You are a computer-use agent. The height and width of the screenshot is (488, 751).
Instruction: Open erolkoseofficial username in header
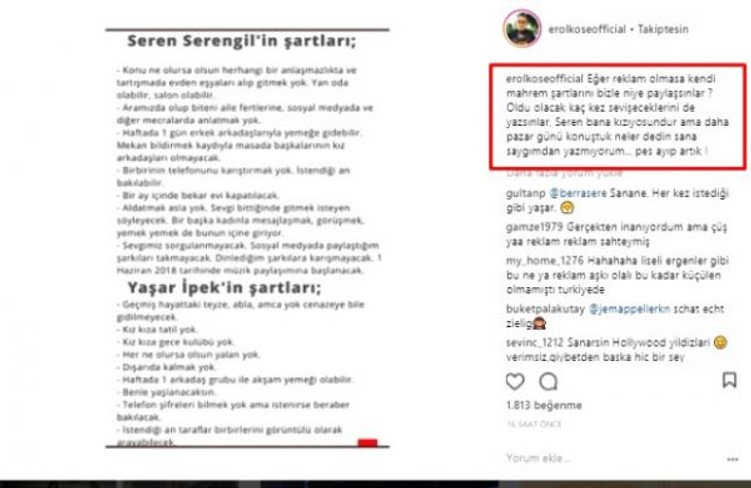[x=587, y=29]
